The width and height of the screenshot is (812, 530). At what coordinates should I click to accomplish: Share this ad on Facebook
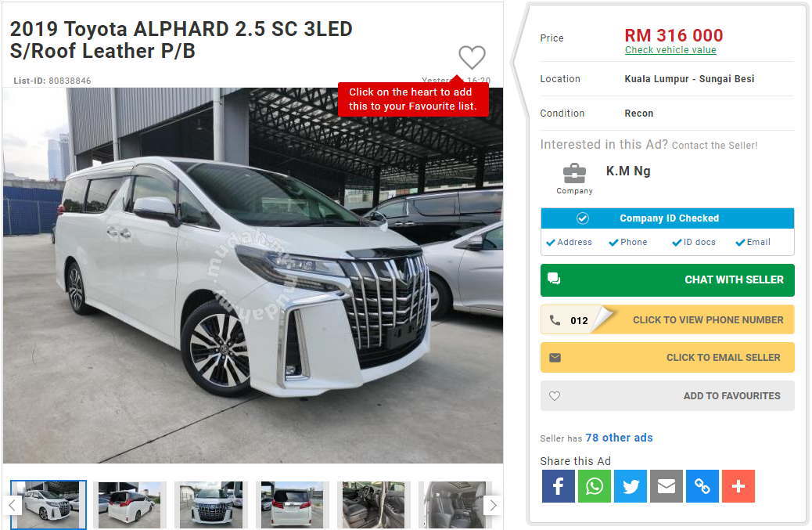559,486
